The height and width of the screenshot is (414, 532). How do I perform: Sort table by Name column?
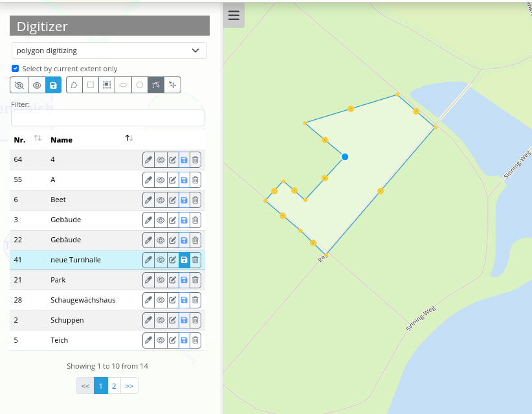pos(129,139)
